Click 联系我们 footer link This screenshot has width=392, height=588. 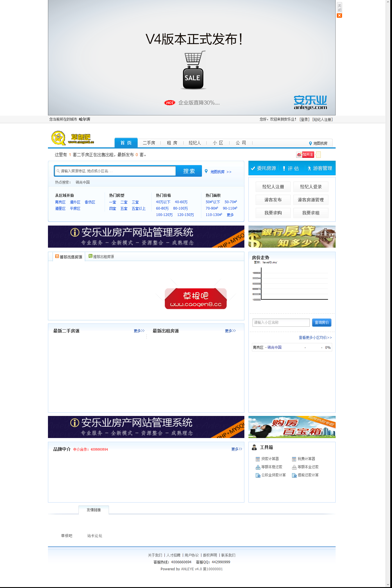pyautogui.click(x=228, y=555)
